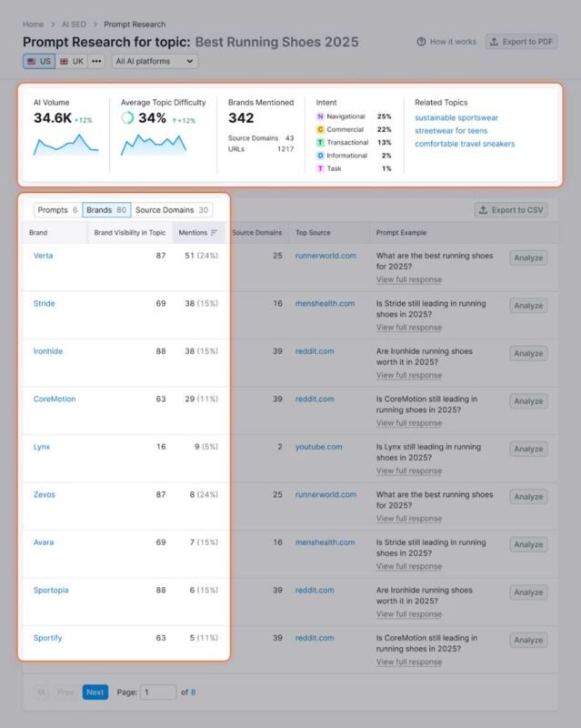Click the Mentions column sort icon
The height and width of the screenshot is (728, 581).
click(214, 233)
